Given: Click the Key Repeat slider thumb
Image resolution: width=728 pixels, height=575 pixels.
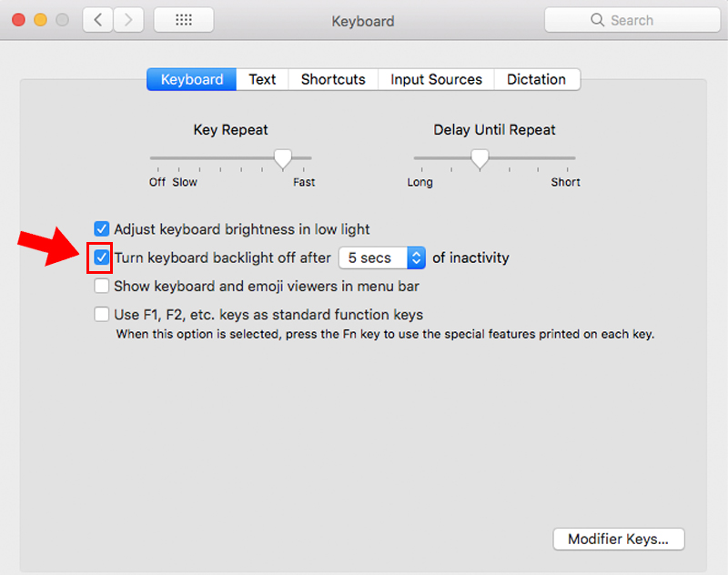Looking at the screenshot, I should [283, 159].
